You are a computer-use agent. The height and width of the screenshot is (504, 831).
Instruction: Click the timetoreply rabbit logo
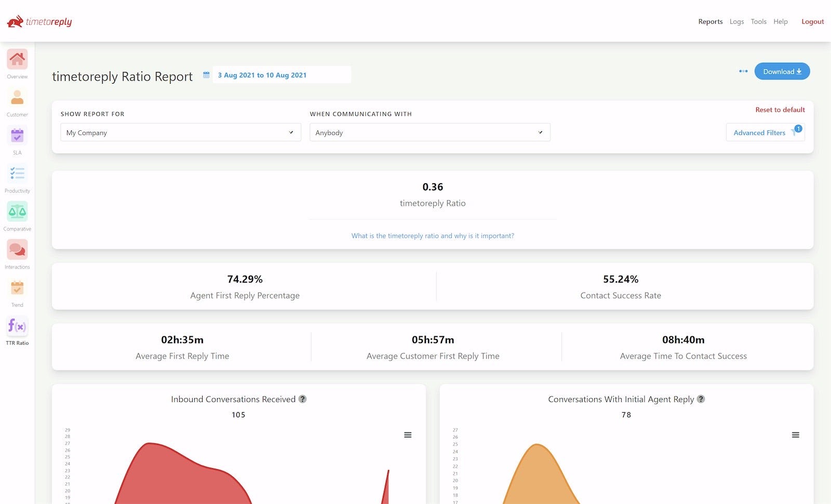[x=39, y=21]
